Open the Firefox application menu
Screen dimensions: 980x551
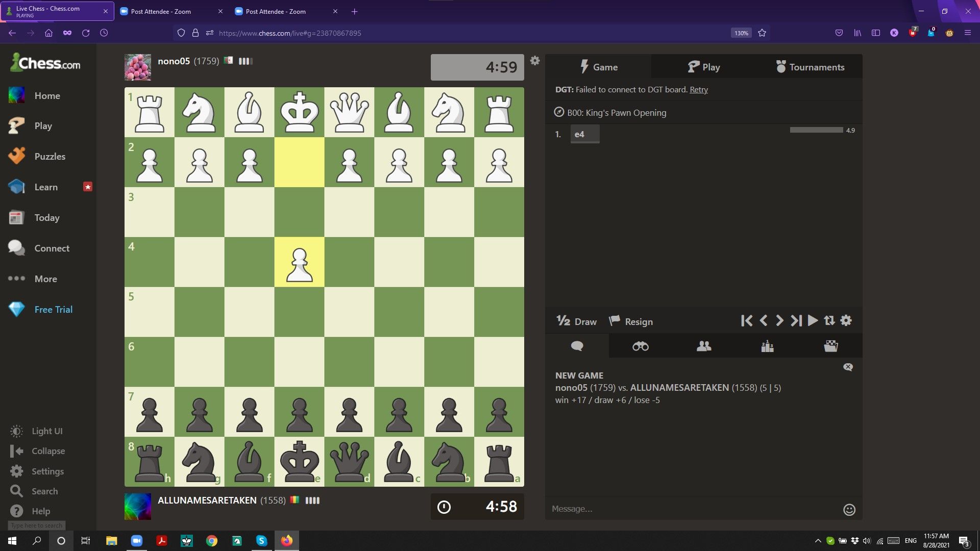(x=967, y=33)
